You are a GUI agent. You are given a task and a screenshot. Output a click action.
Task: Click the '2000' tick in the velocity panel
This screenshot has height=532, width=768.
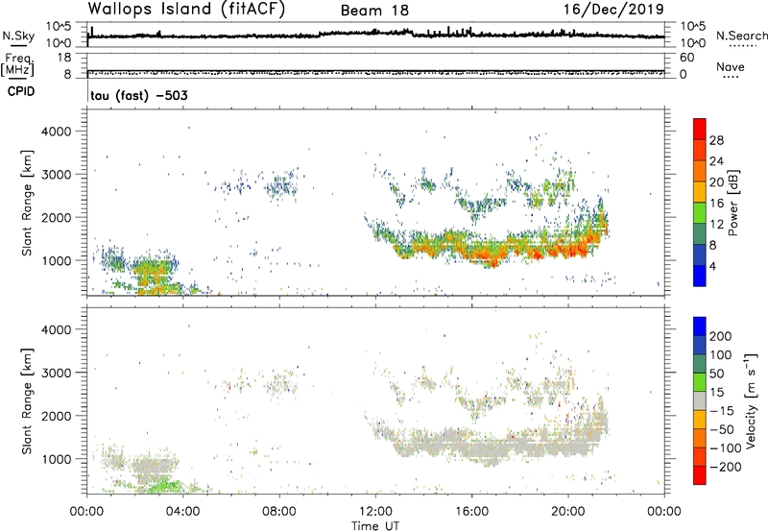57,416
